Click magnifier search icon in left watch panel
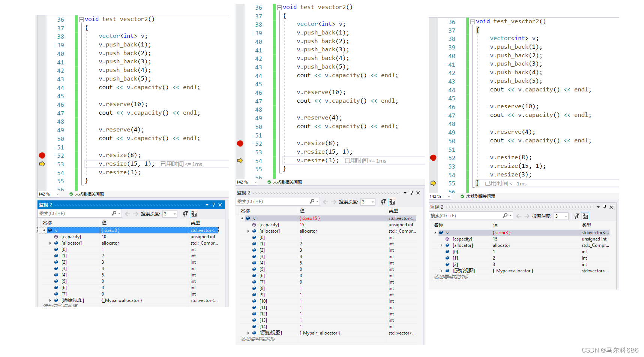This screenshot has width=644, height=357. [114, 213]
